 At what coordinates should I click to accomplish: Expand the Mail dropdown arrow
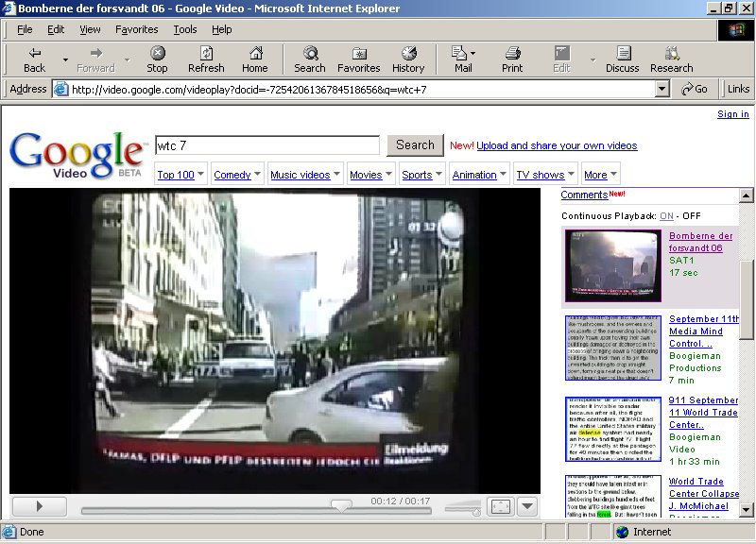click(473, 53)
